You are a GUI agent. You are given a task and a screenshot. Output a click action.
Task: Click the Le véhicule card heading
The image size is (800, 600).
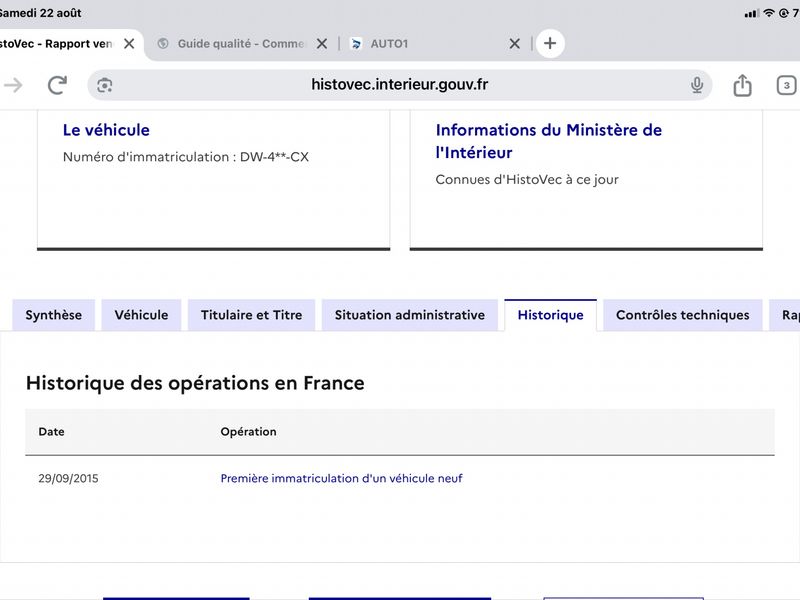tap(106, 130)
